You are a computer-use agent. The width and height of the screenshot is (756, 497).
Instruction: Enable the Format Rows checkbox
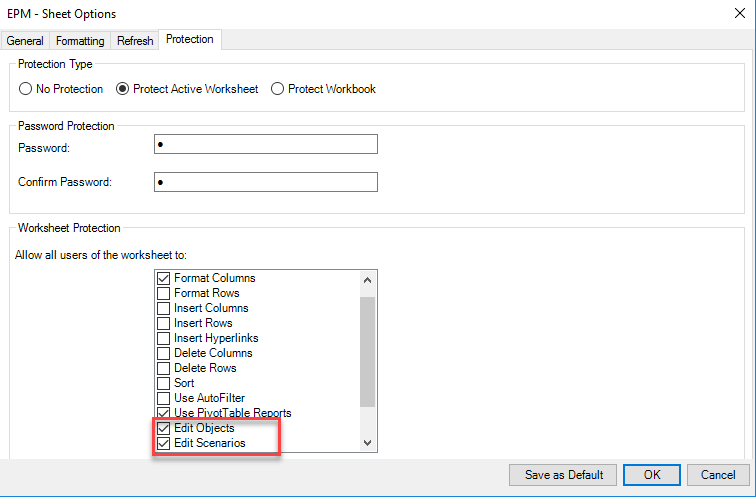pyautogui.click(x=163, y=293)
